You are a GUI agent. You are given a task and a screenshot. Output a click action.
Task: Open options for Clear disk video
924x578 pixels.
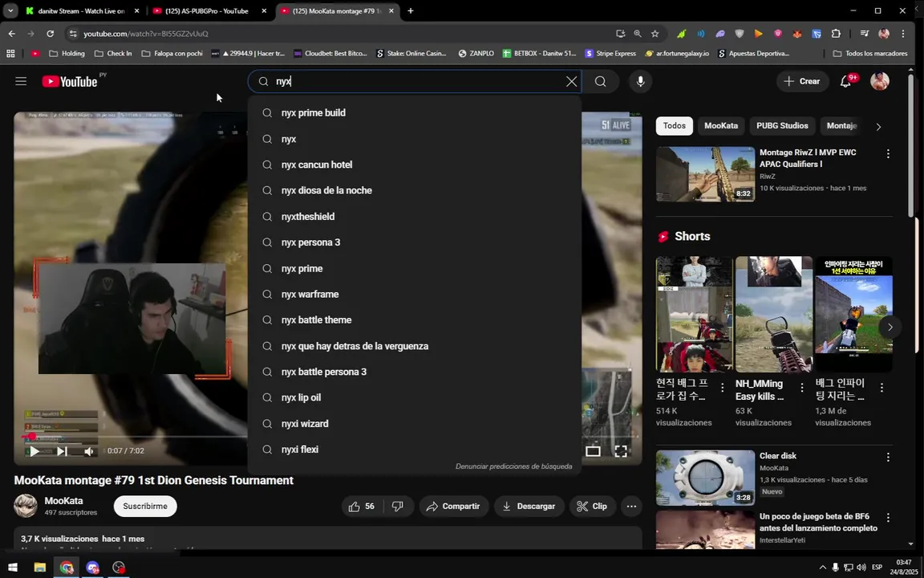tap(888, 457)
